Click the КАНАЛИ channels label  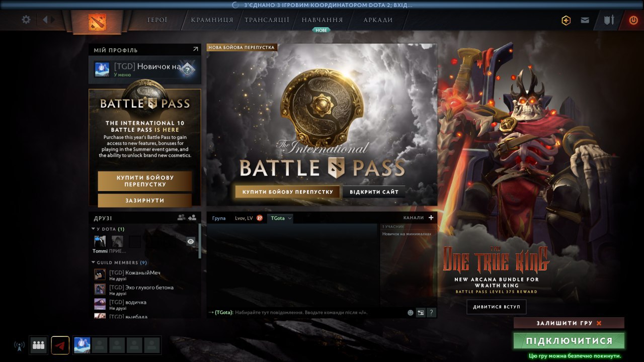pyautogui.click(x=414, y=218)
